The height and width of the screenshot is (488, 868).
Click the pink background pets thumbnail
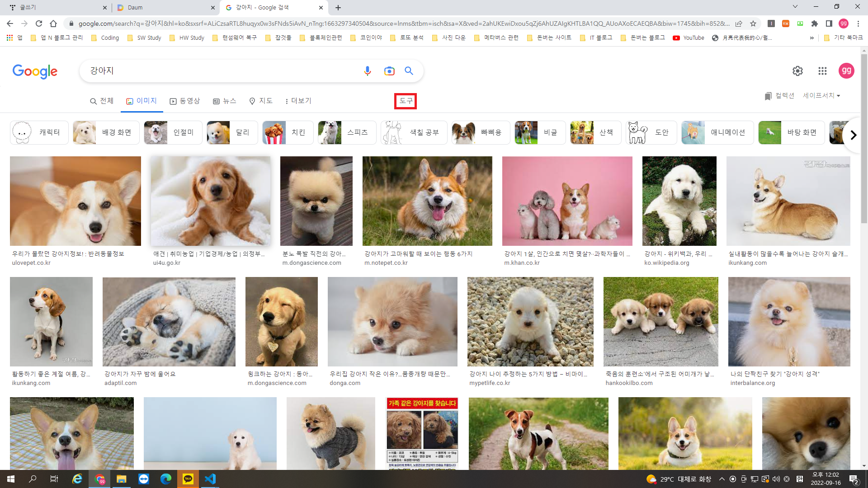pos(567,201)
